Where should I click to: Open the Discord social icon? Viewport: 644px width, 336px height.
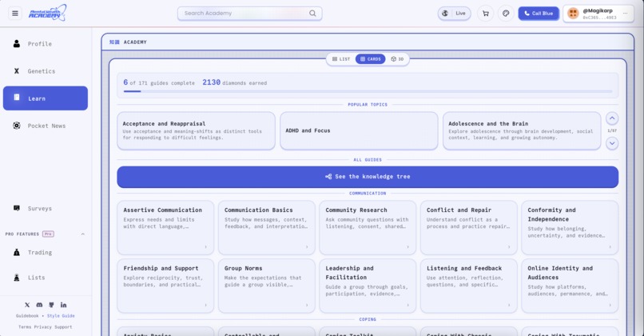39,305
